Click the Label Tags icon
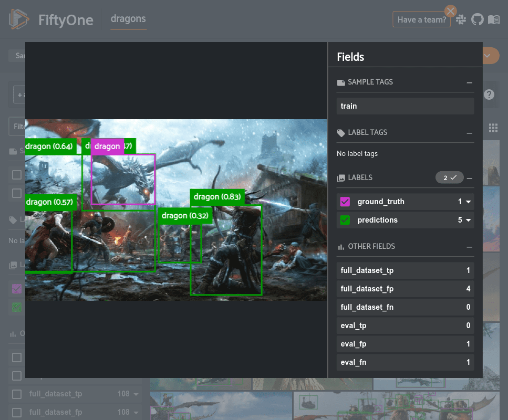 coord(341,133)
